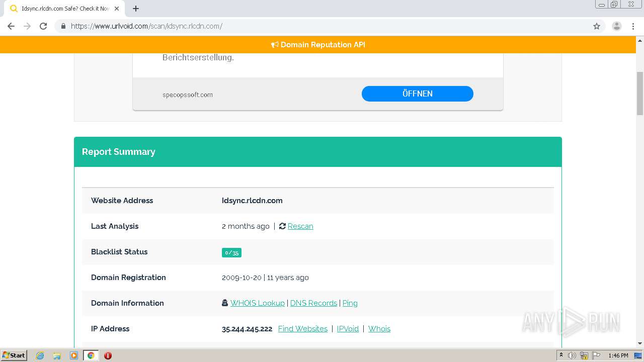Click the vertical page scrollbar thumb

(x=640, y=94)
